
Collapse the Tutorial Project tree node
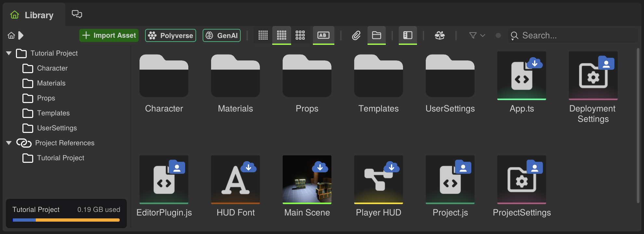[x=9, y=53]
